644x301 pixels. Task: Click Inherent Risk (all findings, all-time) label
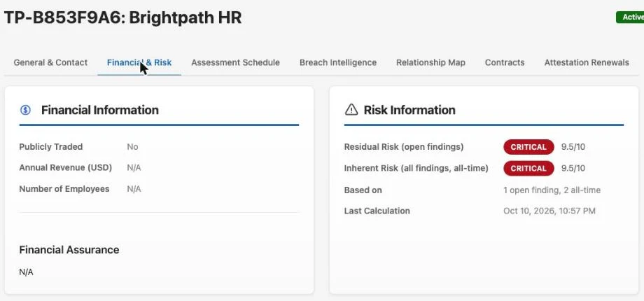point(416,168)
